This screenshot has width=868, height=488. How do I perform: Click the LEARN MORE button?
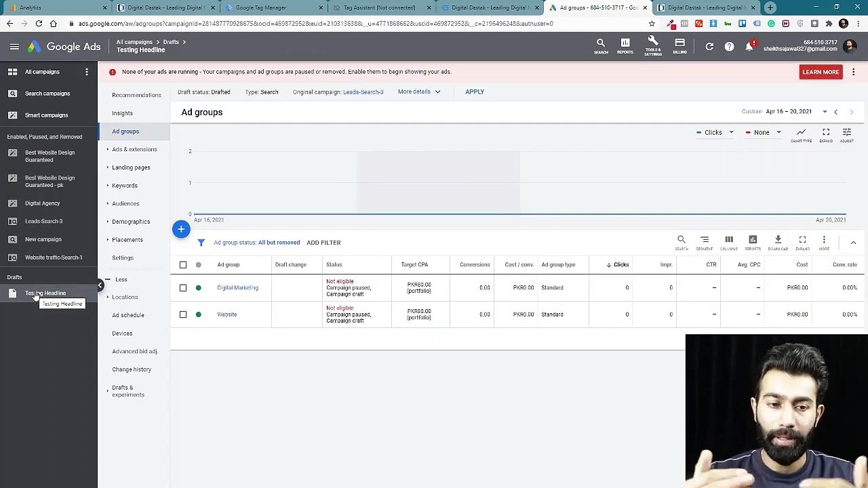821,72
